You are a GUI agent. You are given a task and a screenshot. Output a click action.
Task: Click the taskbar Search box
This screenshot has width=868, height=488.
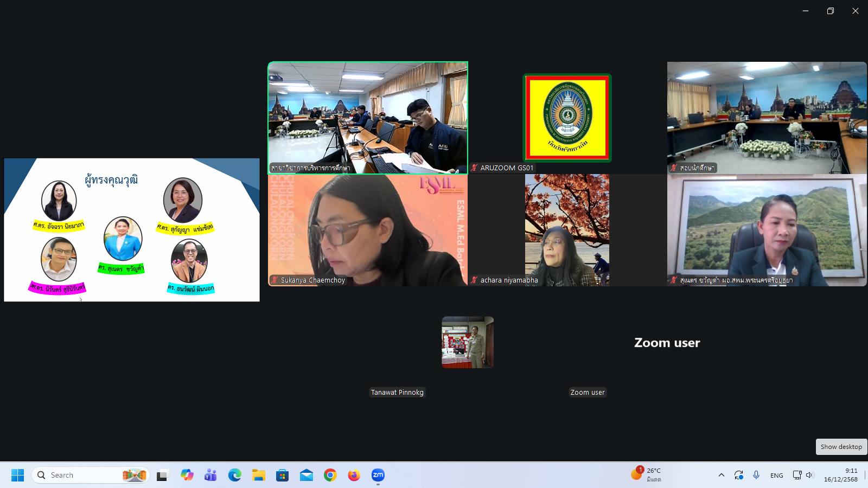point(81,475)
